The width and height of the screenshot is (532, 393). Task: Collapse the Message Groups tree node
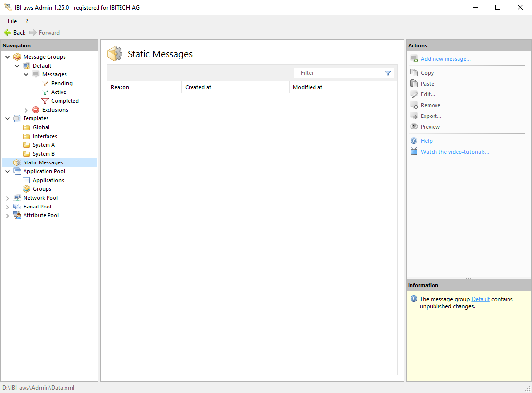pos(7,57)
